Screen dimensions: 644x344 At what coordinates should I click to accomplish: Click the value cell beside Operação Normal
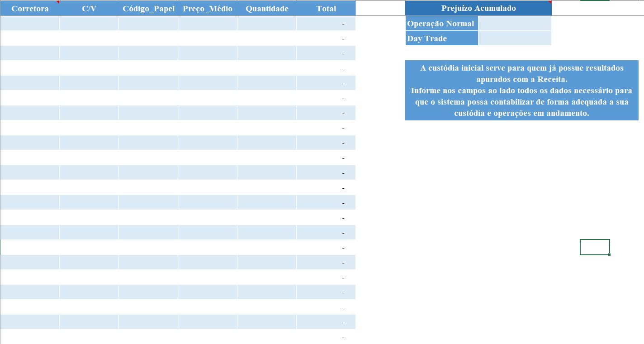(x=515, y=24)
